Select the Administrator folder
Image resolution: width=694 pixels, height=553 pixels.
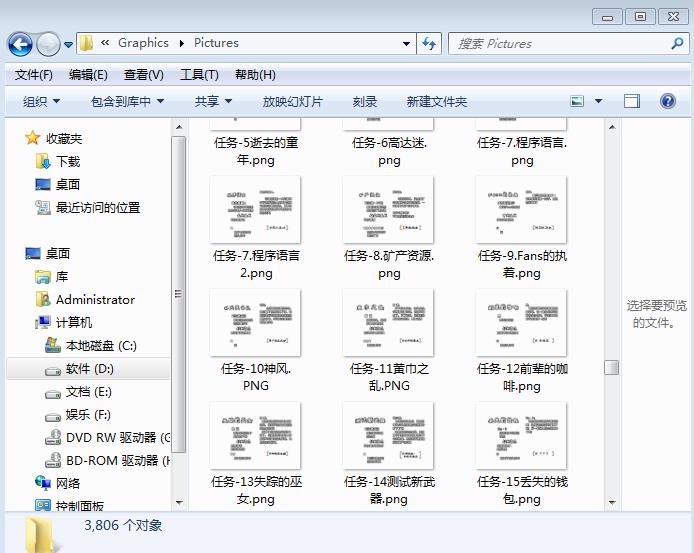[85, 300]
